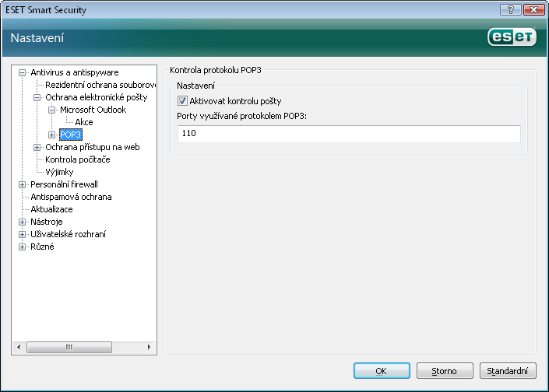Close the ESET Smart Security window

pyautogui.click(x=533, y=10)
